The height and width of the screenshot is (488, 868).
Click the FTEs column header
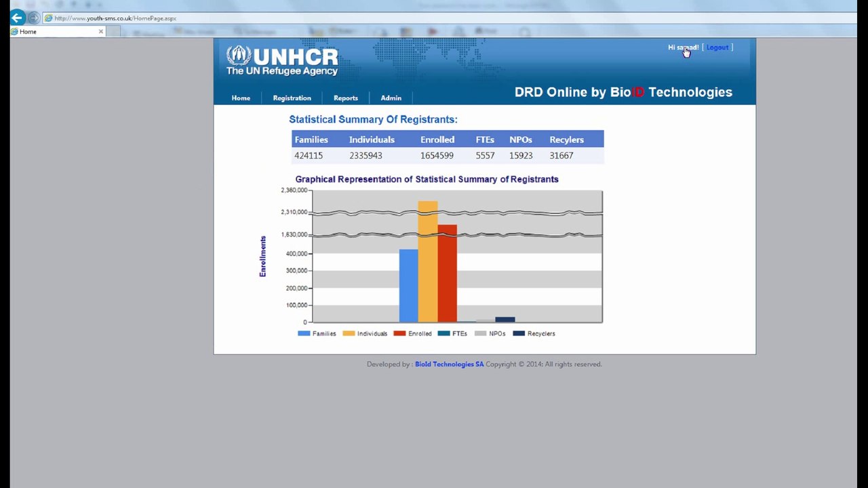click(485, 140)
